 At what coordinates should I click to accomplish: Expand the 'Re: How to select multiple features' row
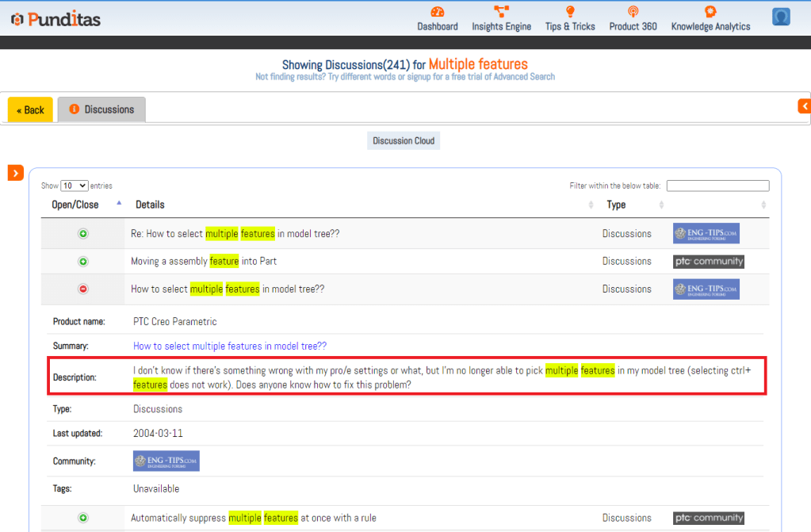tap(83, 234)
